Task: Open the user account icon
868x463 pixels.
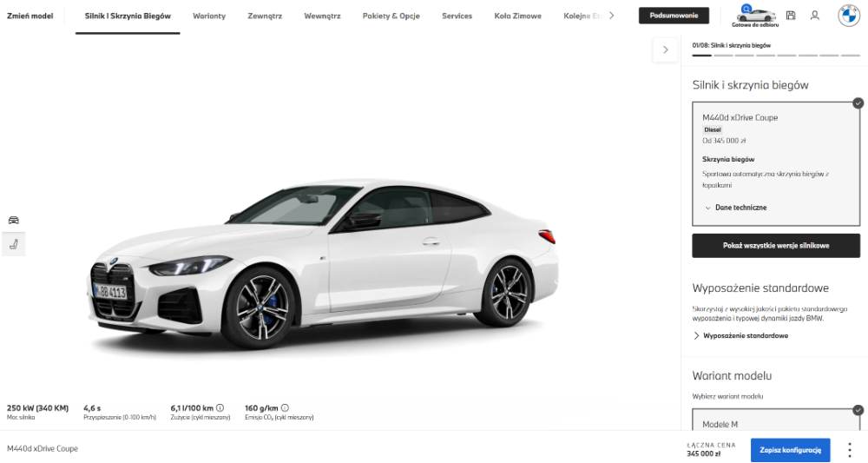Action: pos(815,16)
